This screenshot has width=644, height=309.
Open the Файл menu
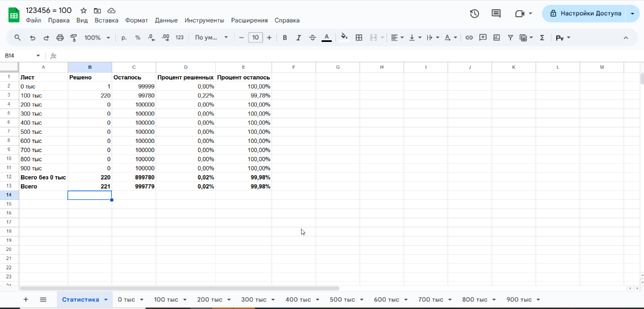[x=33, y=20]
